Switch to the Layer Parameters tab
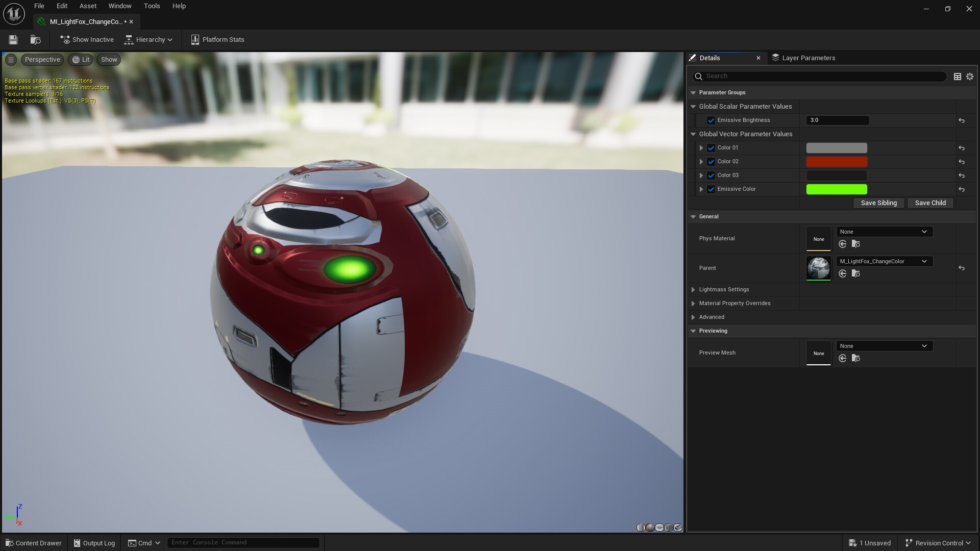 (x=808, y=58)
